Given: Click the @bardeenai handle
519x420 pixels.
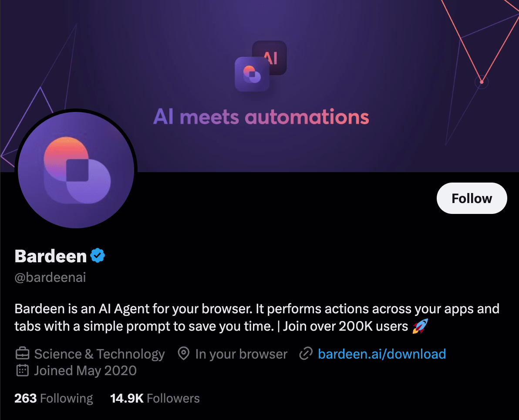Looking at the screenshot, I should pyautogui.click(x=50, y=278).
